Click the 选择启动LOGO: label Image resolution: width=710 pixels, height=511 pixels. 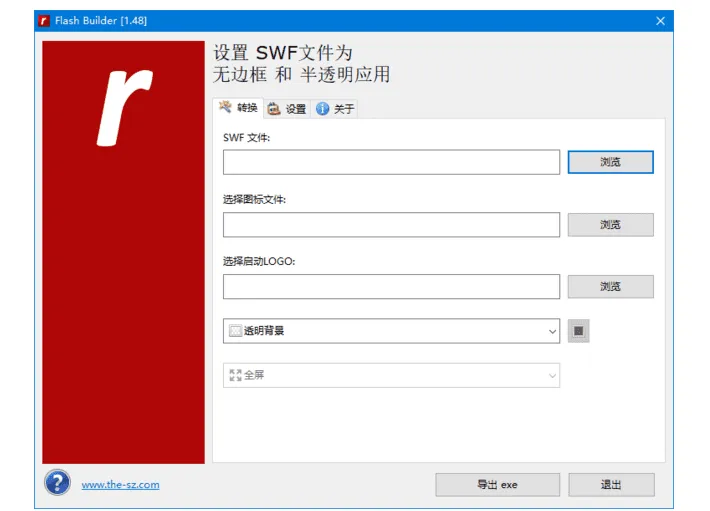point(259,261)
